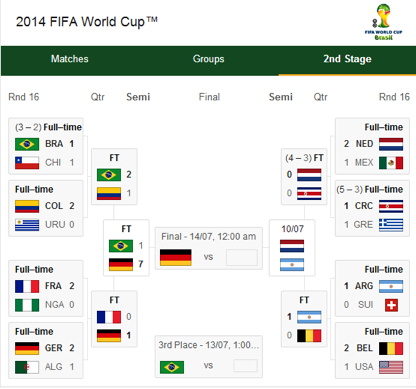This screenshot has height=389, width=416.
Task: Click Brazil flag in 3rd Place box
Action: click(172, 367)
